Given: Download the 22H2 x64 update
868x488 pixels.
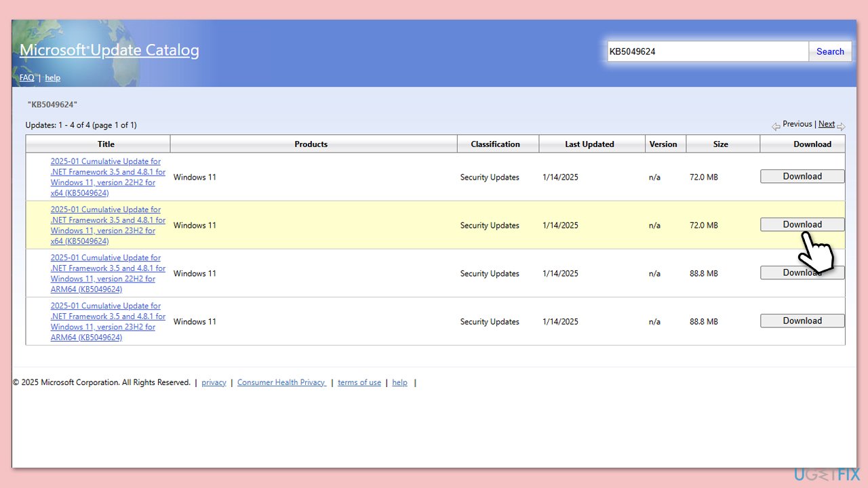Looking at the screenshot, I should 802,176.
